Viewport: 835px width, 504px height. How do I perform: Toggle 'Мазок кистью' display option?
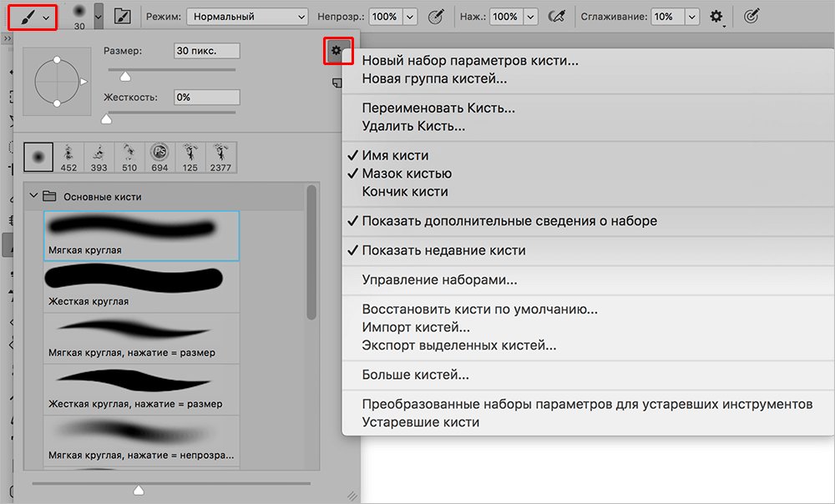[x=406, y=174]
